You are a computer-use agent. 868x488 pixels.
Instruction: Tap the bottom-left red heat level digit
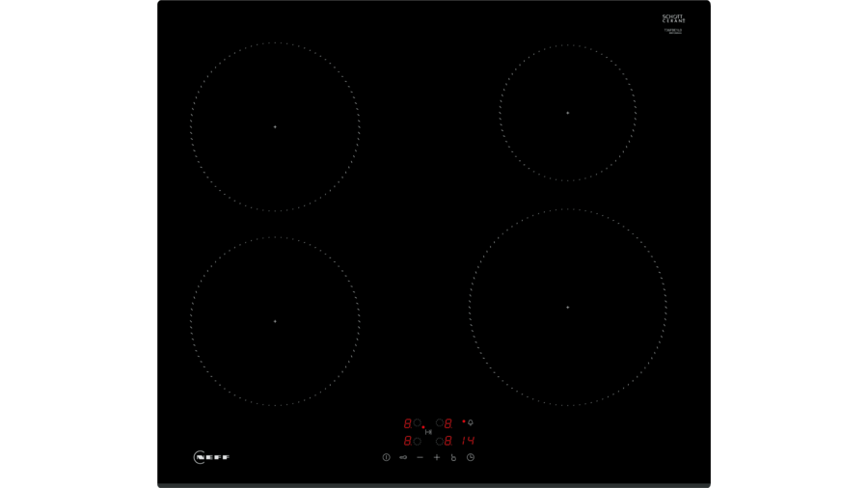[407, 441]
